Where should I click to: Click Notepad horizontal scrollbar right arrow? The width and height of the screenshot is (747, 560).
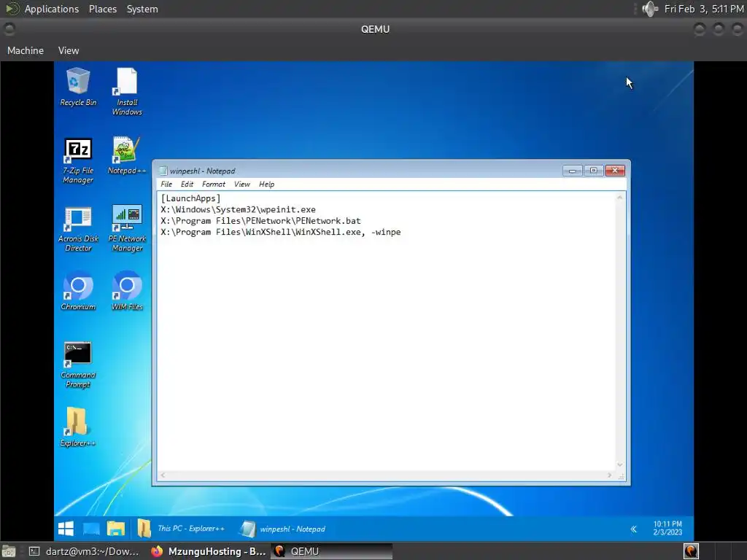(609, 475)
